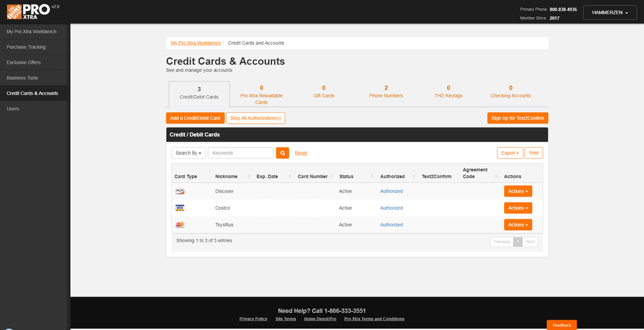Screen dimensions: 644x330
Task: Open the Actions menu for the Discover card
Action: [x=518, y=191]
